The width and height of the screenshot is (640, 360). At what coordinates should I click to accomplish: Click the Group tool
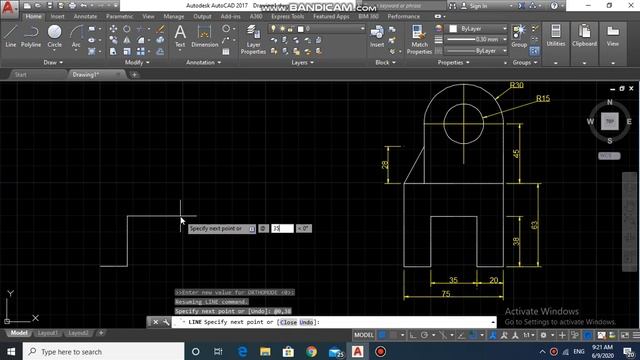[x=519, y=36]
